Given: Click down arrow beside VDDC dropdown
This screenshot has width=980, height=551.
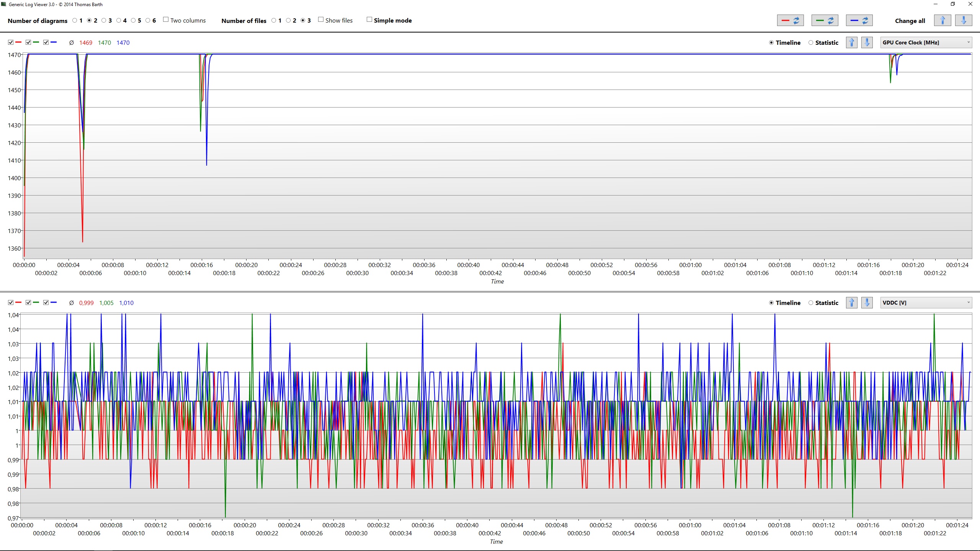Looking at the screenshot, I should pos(867,303).
